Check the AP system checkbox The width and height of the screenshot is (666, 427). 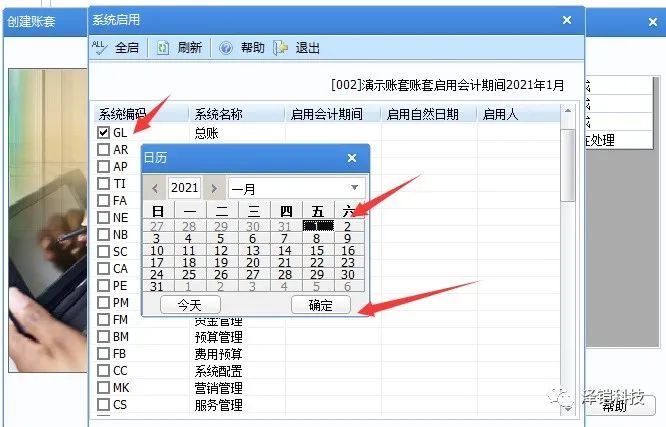tap(103, 167)
